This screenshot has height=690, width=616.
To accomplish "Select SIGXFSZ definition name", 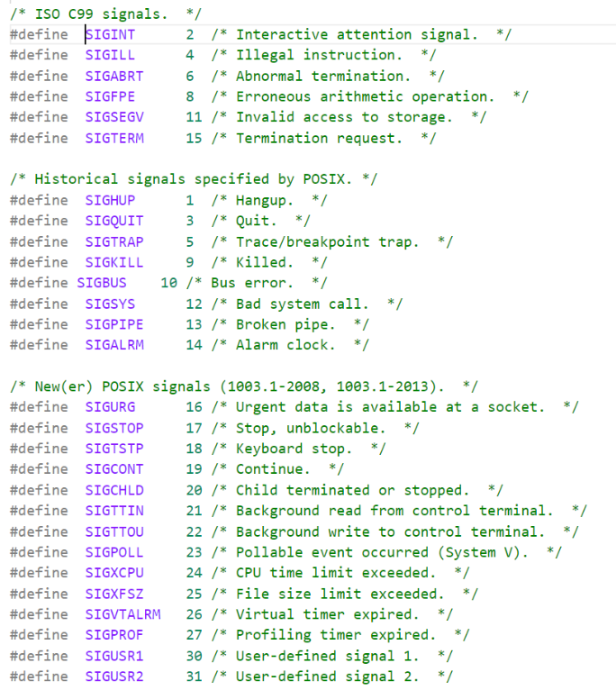I will click(x=114, y=595).
